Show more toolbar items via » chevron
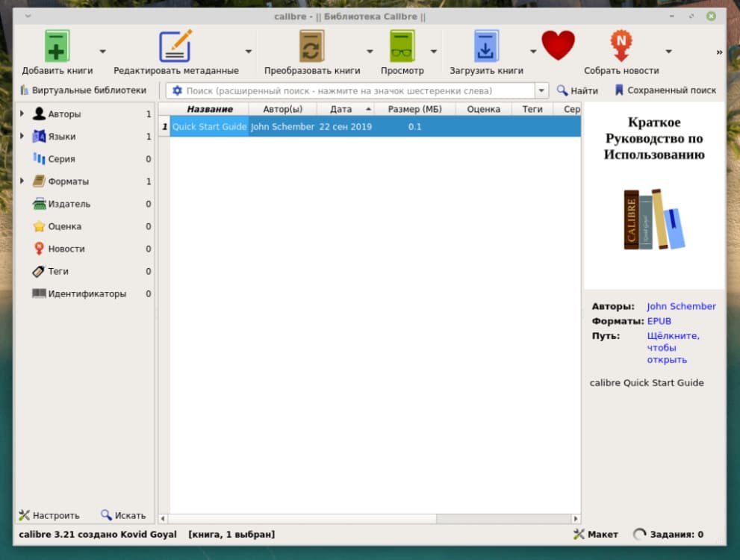 click(x=719, y=52)
